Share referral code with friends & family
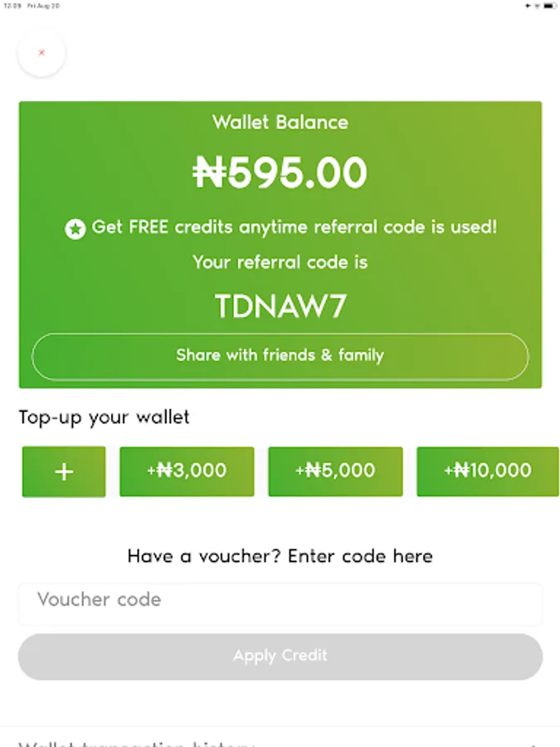560x747 pixels. (x=280, y=356)
